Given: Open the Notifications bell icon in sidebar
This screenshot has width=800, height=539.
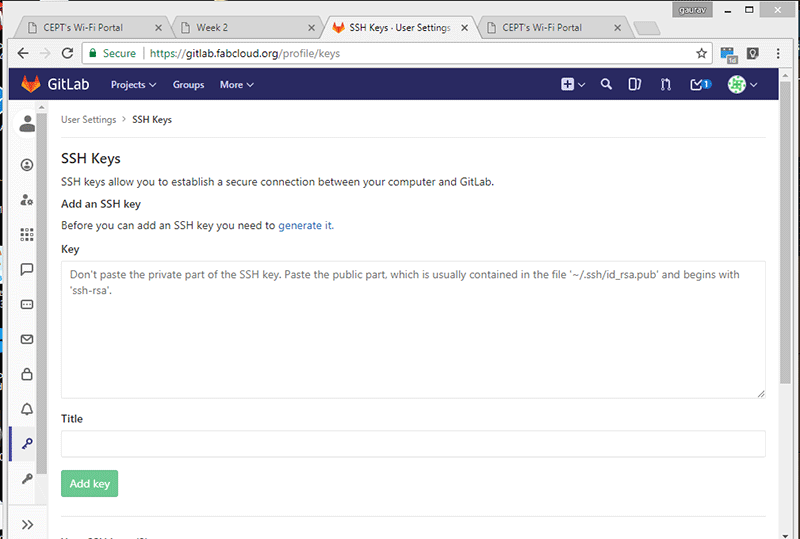Looking at the screenshot, I should [x=27, y=409].
